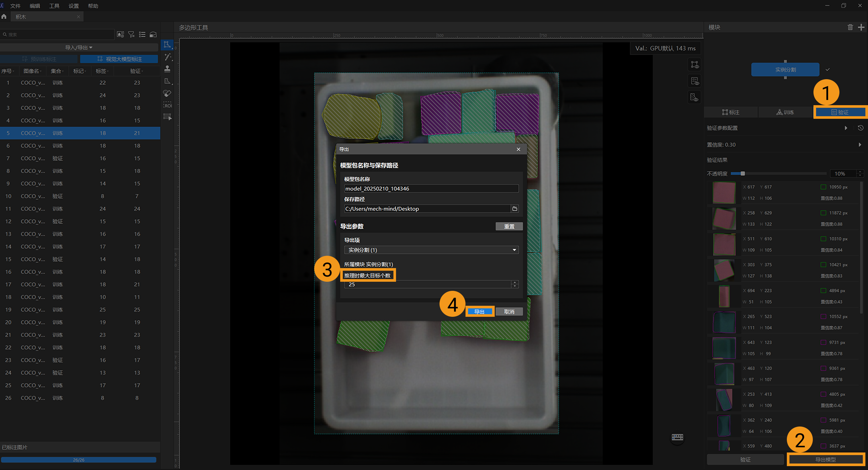This screenshot has height=470, width=868.
Task: Open 标签 column filter
Action: pyautogui.click(x=102, y=71)
